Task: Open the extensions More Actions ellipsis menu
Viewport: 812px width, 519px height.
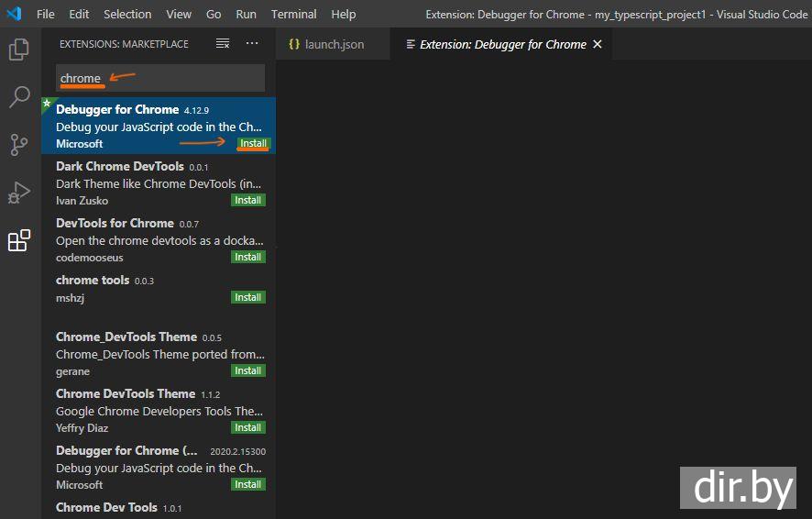Action: (252, 44)
